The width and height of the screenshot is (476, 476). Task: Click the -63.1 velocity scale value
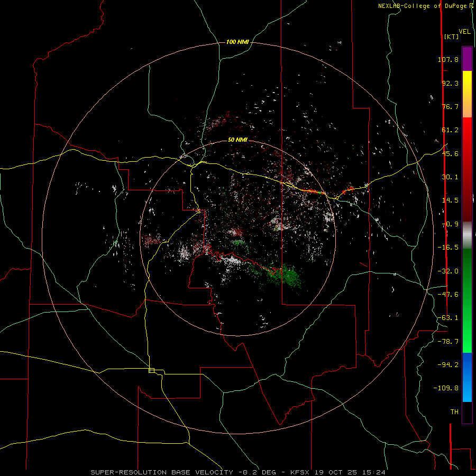tap(448, 318)
